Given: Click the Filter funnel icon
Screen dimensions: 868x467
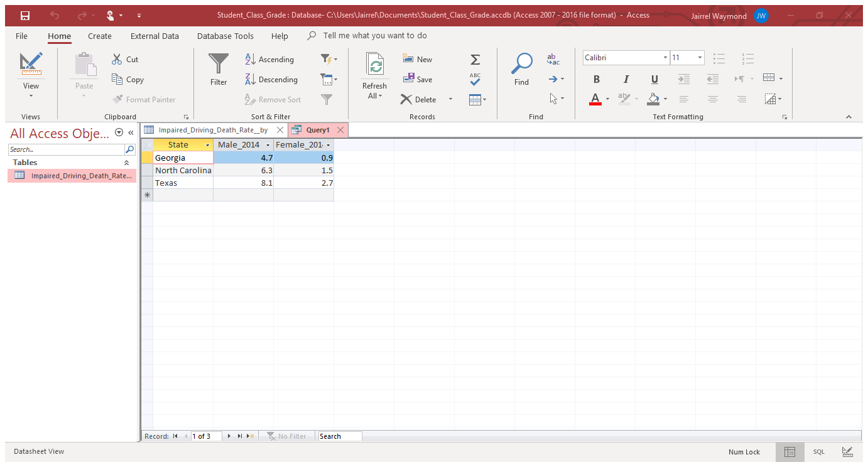Looking at the screenshot, I should 219,64.
